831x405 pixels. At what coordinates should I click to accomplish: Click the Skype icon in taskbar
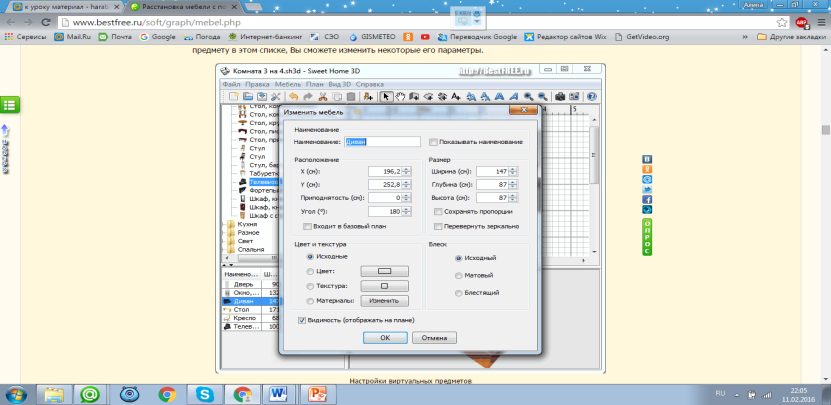click(x=205, y=394)
